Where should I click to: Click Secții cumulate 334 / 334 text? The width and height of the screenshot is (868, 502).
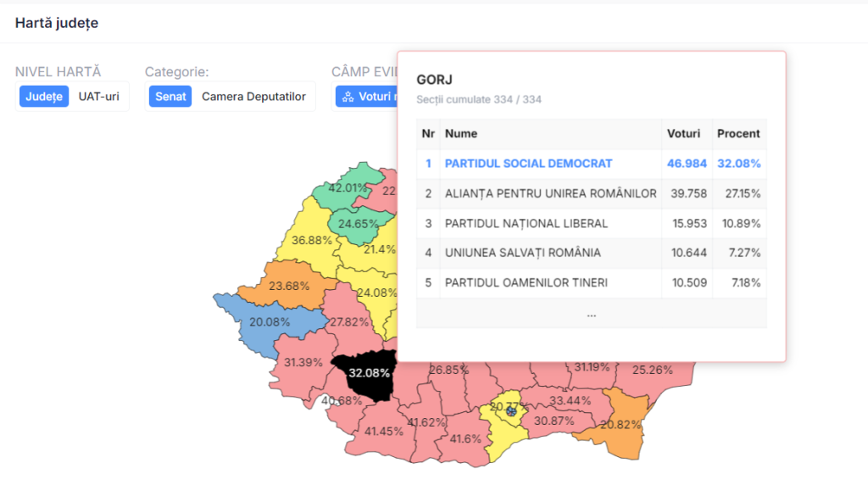[x=479, y=100]
